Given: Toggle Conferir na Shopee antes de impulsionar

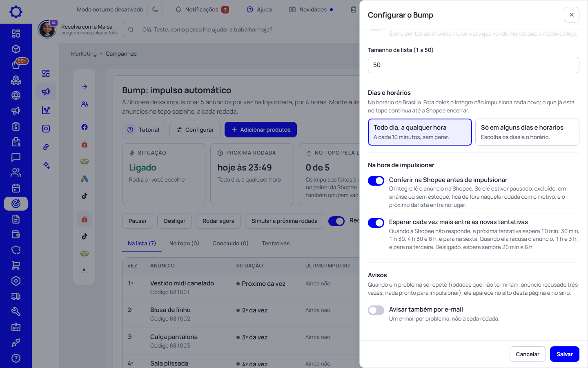Looking at the screenshot, I should (376, 181).
